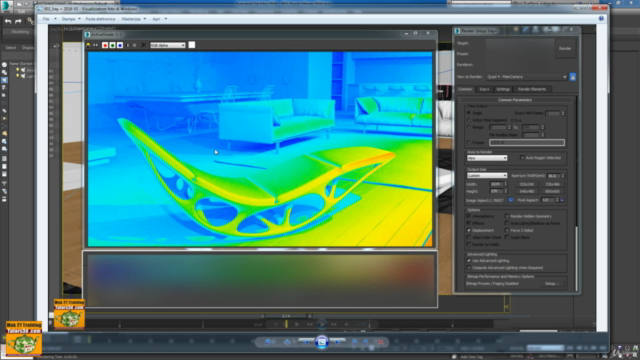Image resolution: width=640 pixels, height=360 pixels.
Task: Switch to the Render Elements tab
Action: (x=531, y=89)
